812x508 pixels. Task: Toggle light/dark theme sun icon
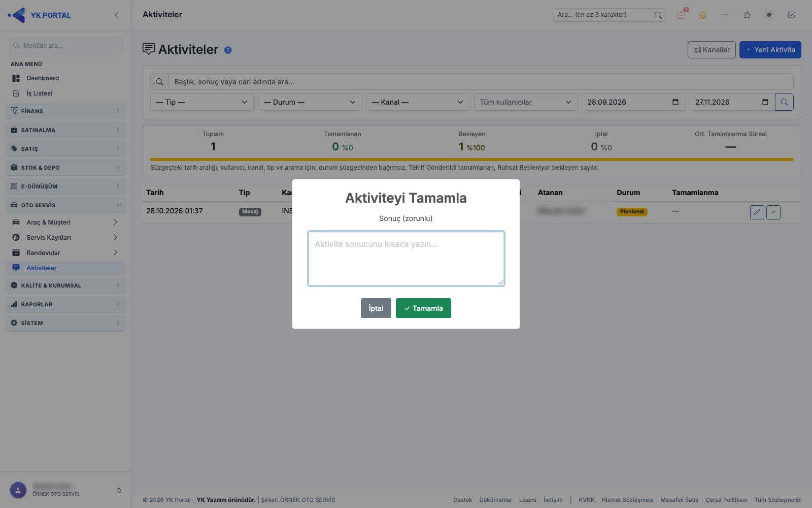[x=769, y=15]
